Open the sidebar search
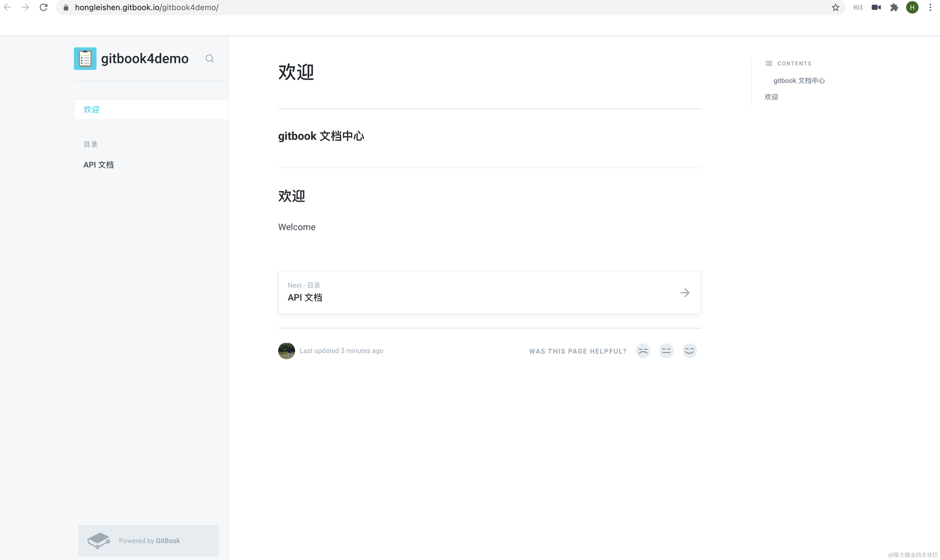The width and height of the screenshot is (940, 560). pyautogui.click(x=210, y=58)
